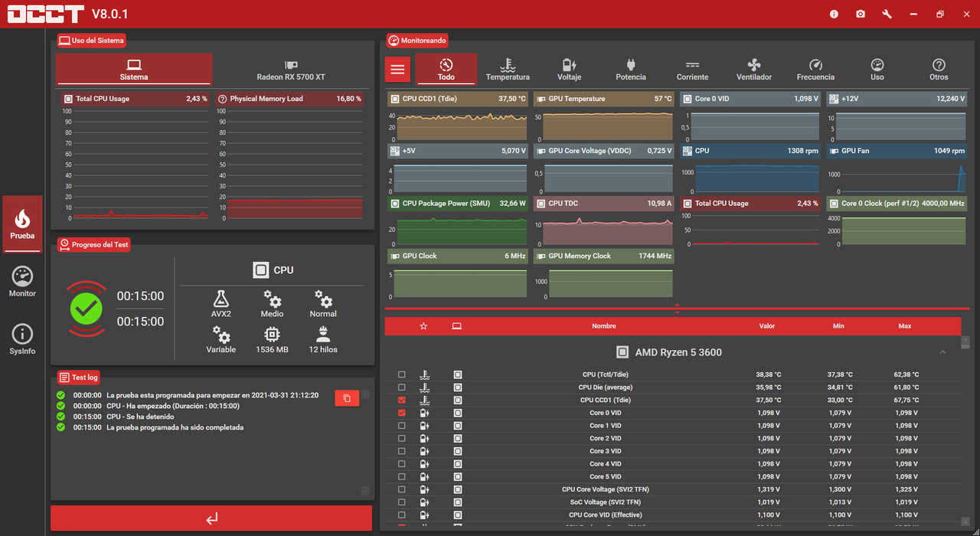
Task: Click the Core 4 VID checkbox
Action: coord(402,464)
